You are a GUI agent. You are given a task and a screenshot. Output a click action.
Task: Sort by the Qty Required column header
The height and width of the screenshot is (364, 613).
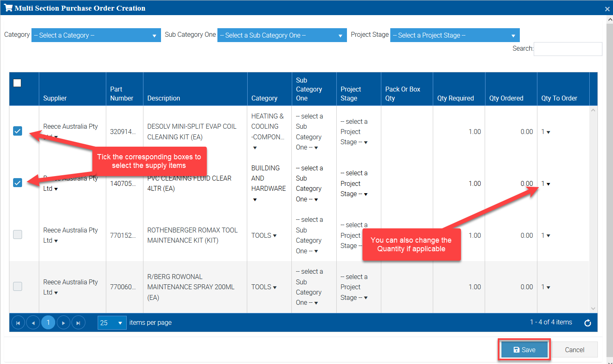(x=455, y=98)
